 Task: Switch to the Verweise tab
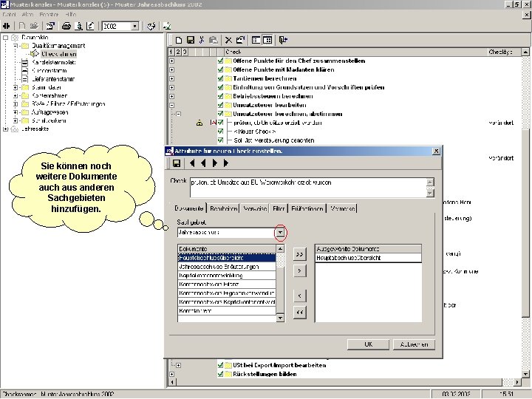tap(255, 208)
